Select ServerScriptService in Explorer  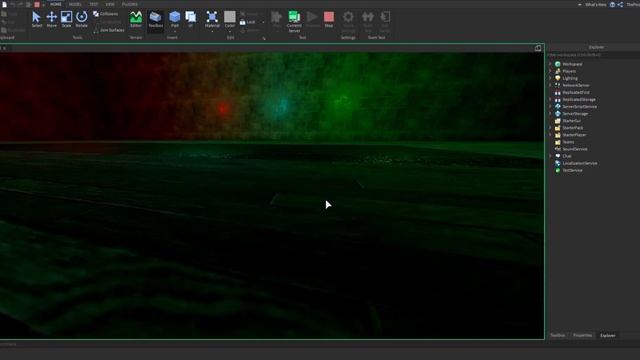point(579,107)
